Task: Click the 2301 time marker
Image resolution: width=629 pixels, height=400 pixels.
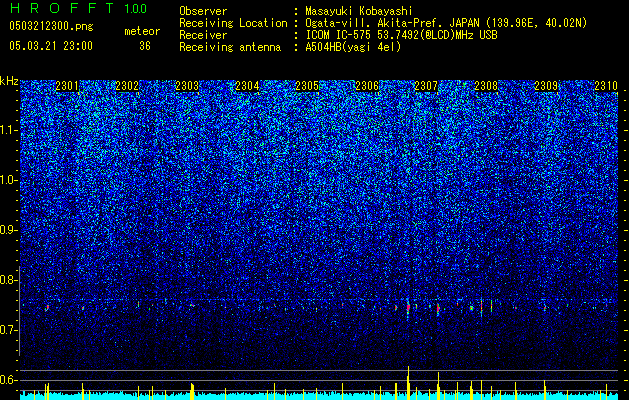Action: pyautogui.click(x=67, y=86)
